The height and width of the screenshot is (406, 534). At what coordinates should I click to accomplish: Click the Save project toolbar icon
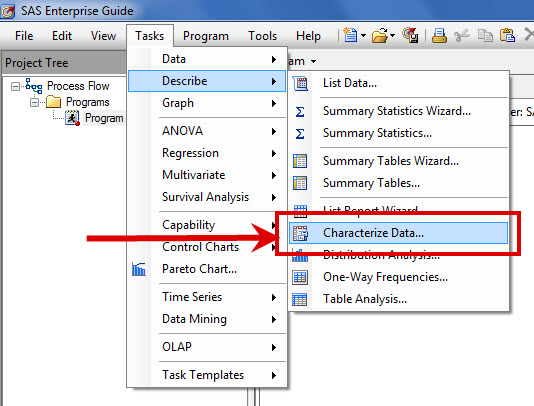point(410,35)
